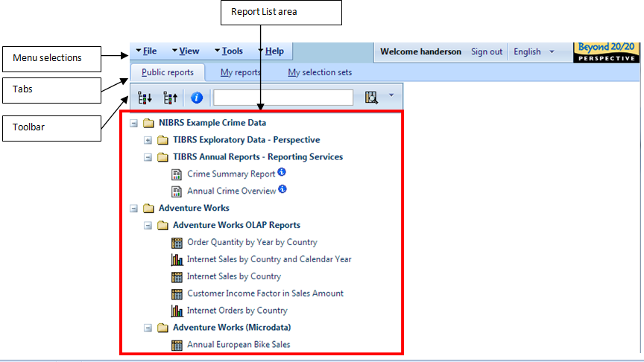Click info icon beside Annual Crime Overview
644x362 pixels.
pos(282,189)
